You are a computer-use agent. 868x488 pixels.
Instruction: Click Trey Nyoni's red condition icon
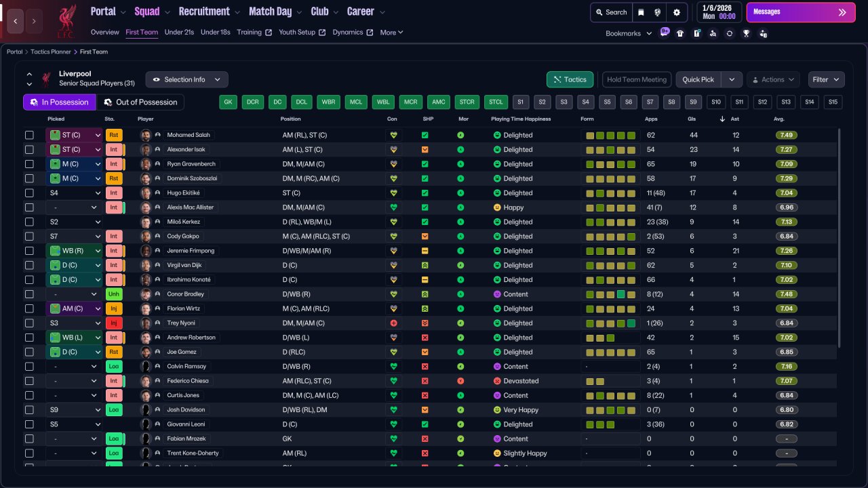pos(393,323)
